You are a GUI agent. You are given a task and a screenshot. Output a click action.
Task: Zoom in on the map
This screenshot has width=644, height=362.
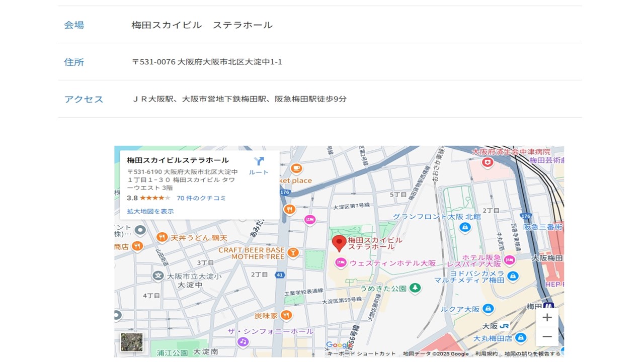[x=547, y=317]
